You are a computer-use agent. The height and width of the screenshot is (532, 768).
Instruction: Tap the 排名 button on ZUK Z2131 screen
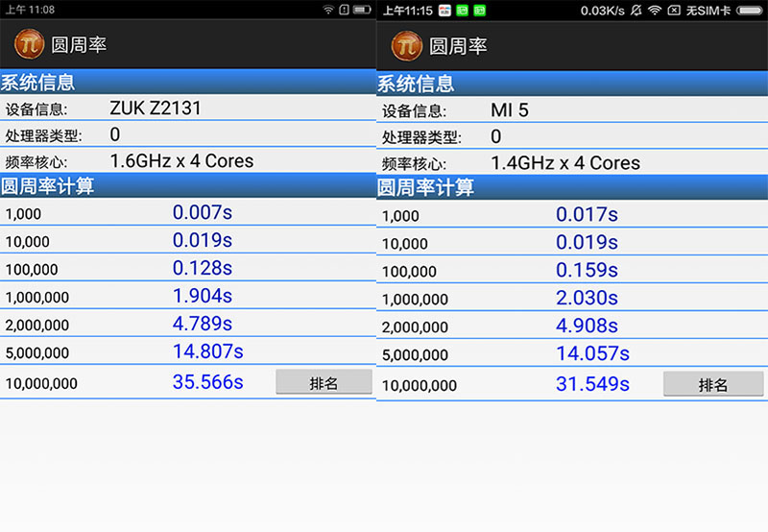click(324, 381)
